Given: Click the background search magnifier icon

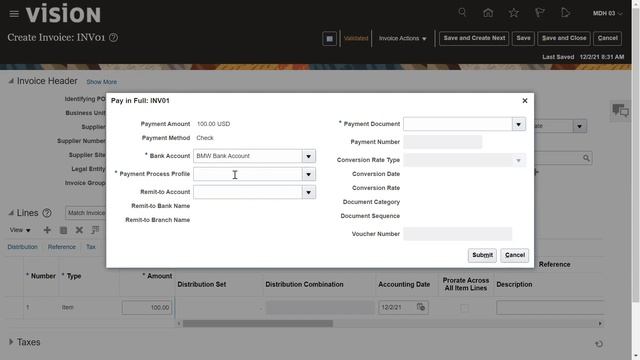Looking at the screenshot, I should pyautogui.click(x=586, y=158).
